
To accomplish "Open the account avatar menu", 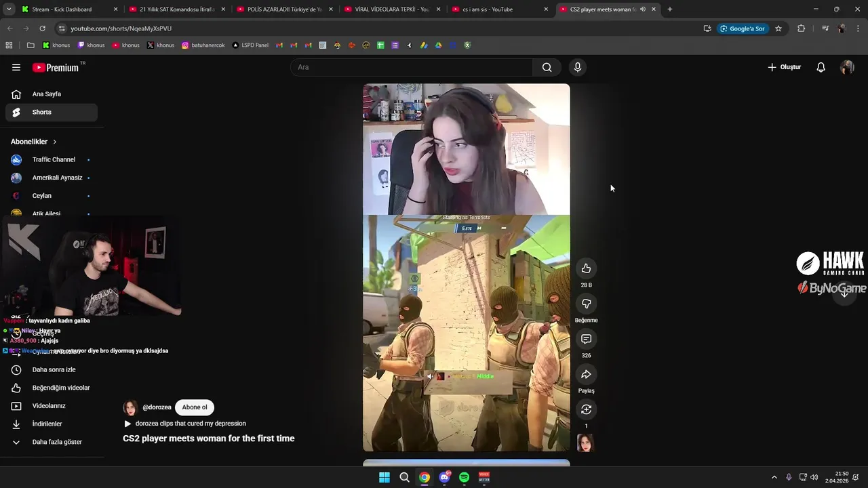I will [847, 67].
